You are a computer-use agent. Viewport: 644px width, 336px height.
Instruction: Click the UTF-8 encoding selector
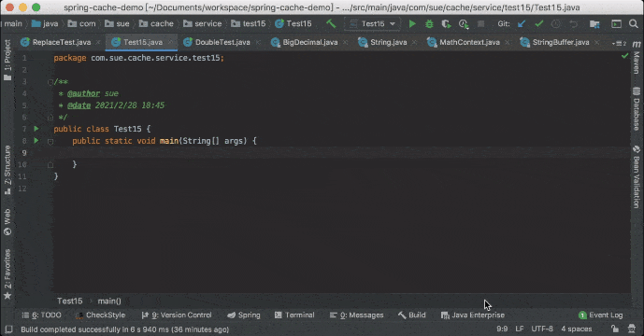[542, 329]
